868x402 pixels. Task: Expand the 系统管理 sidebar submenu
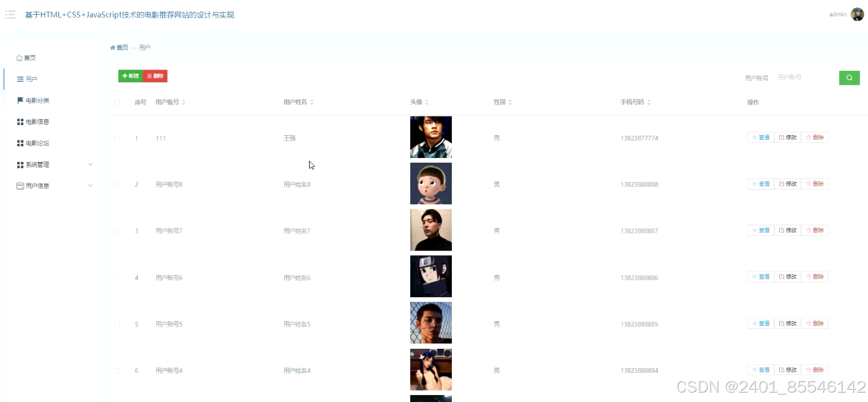(54, 165)
